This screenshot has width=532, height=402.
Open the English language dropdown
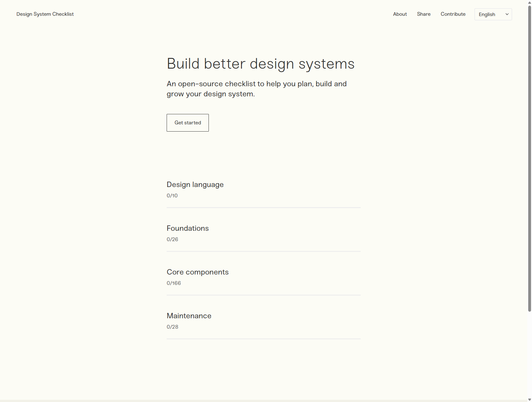coord(493,14)
